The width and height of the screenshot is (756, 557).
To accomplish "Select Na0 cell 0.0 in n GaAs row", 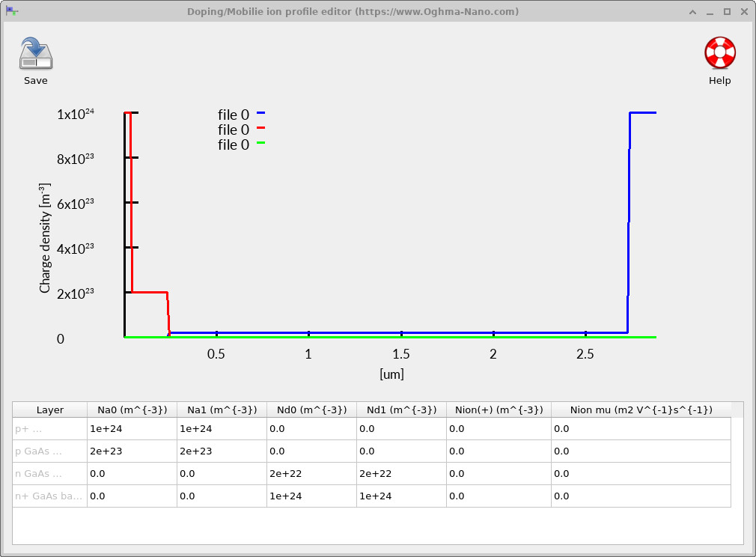I will [132, 474].
